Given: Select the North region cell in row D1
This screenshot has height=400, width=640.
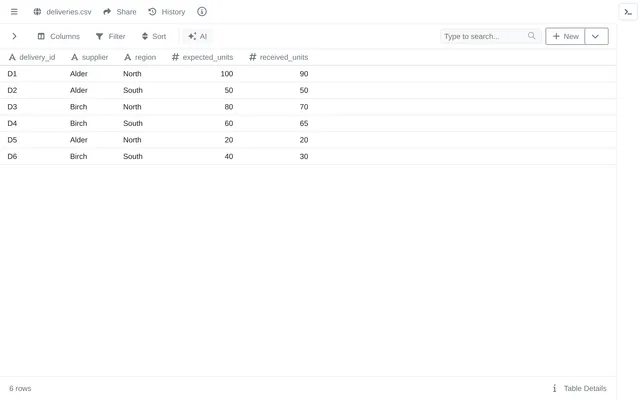Looking at the screenshot, I should coord(132,74).
